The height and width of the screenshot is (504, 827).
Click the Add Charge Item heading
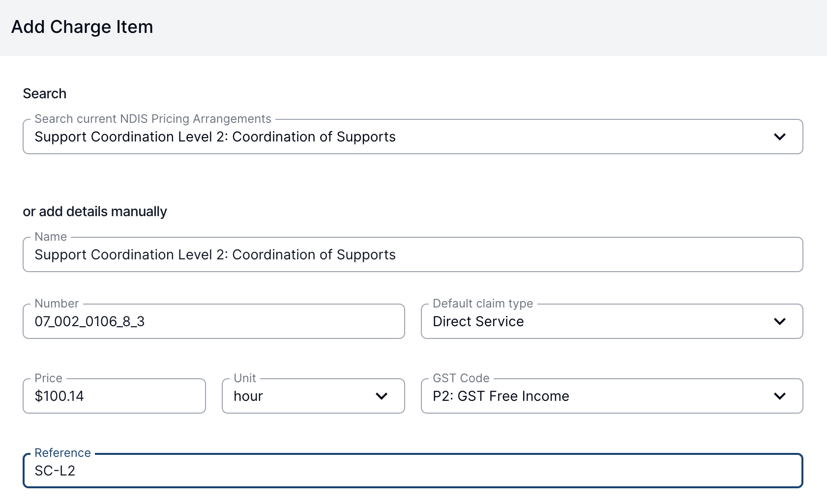click(82, 27)
